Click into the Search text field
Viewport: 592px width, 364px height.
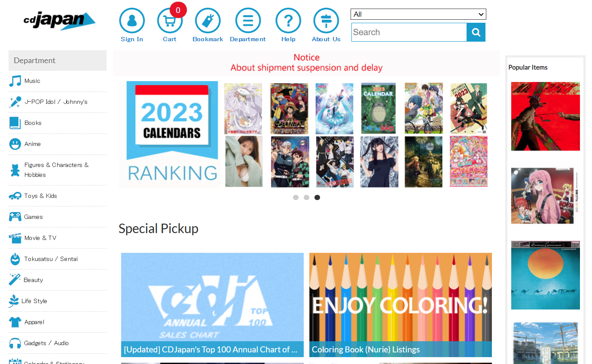(x=409, y=32)
